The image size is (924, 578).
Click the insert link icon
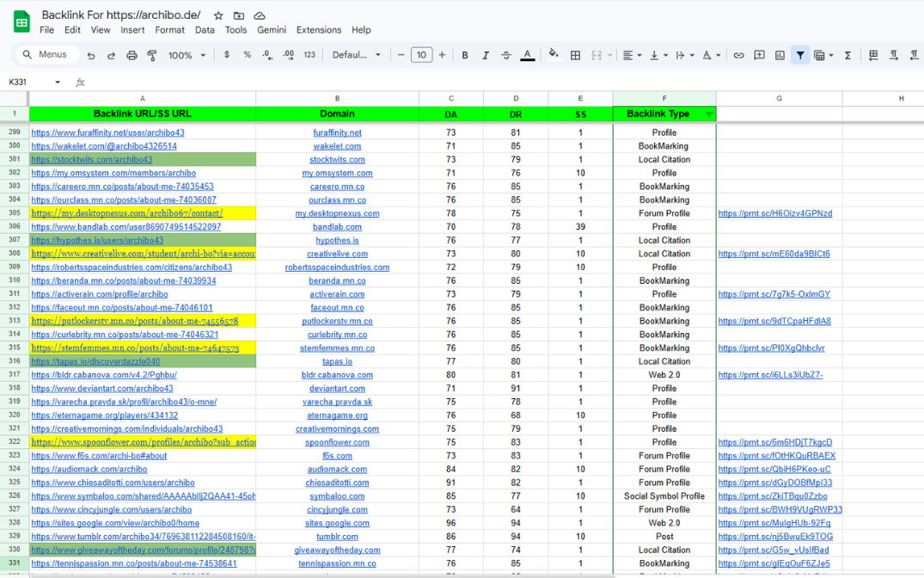(x=738, y=55)
